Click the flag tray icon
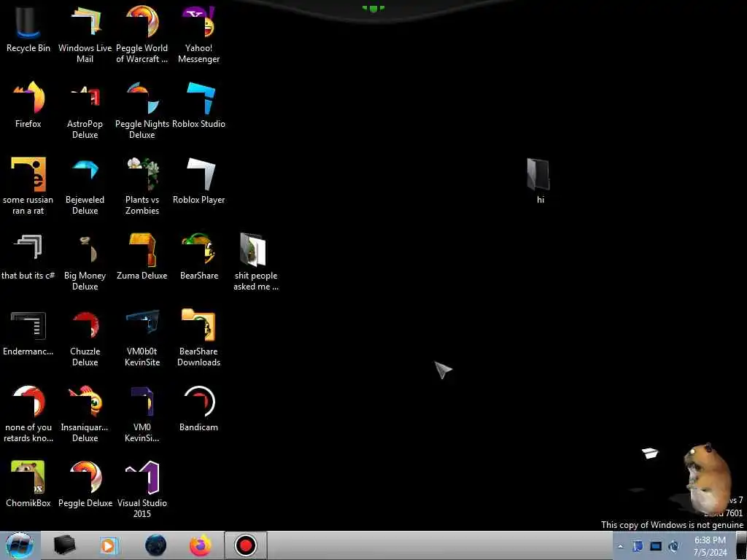 click(638, 546)
